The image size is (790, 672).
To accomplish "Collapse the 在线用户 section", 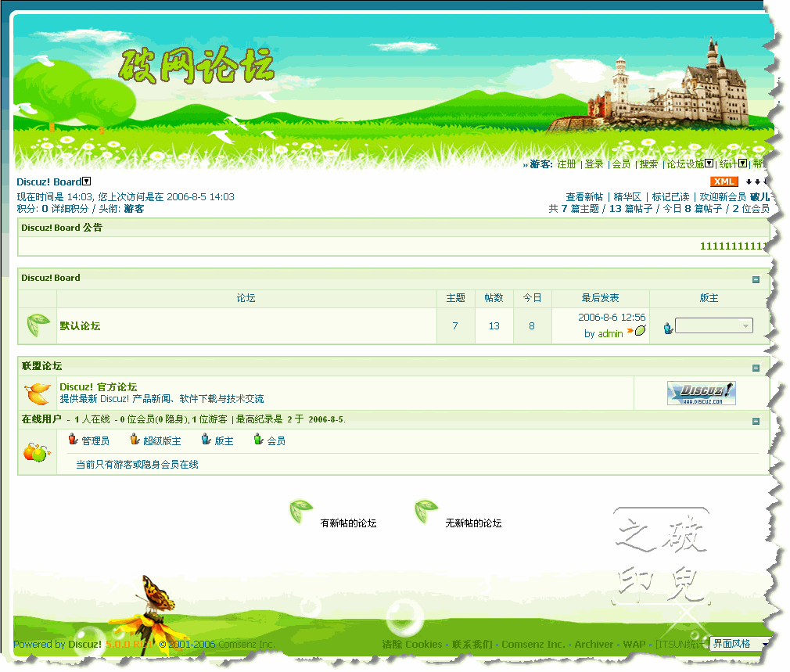I will [756, 421].
